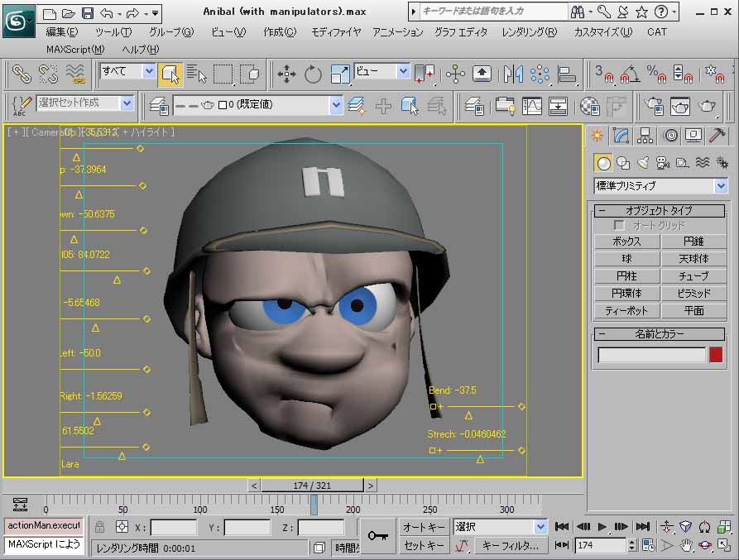This screenshot has width=739, height=560.
Task: Click Bind to Space Warp icon
Action: (x=75, y=74)
